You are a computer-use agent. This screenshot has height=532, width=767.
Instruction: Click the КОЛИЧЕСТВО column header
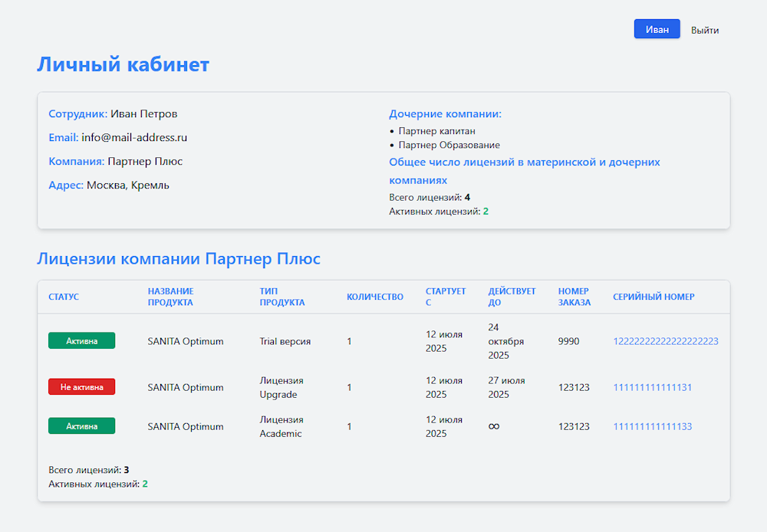[x=376, y=297]
